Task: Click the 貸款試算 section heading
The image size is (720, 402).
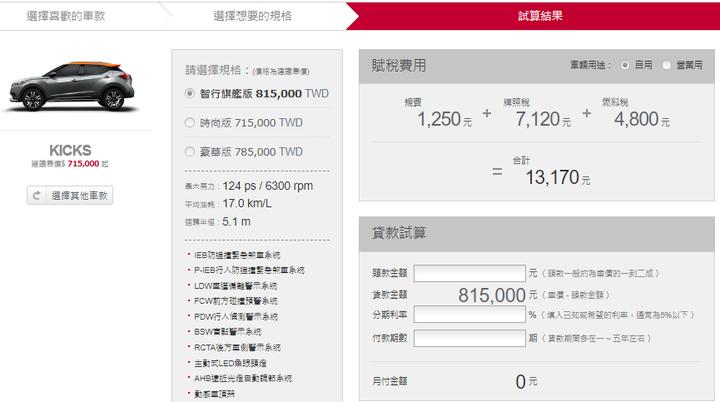Action: [x=399, y=233]
